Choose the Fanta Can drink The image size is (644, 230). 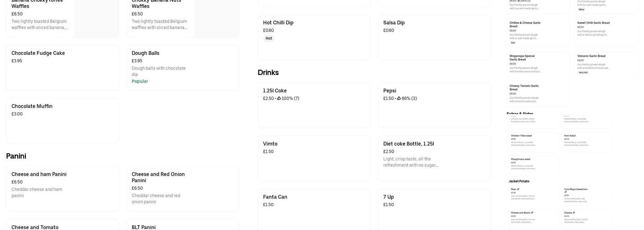point(314,209)
